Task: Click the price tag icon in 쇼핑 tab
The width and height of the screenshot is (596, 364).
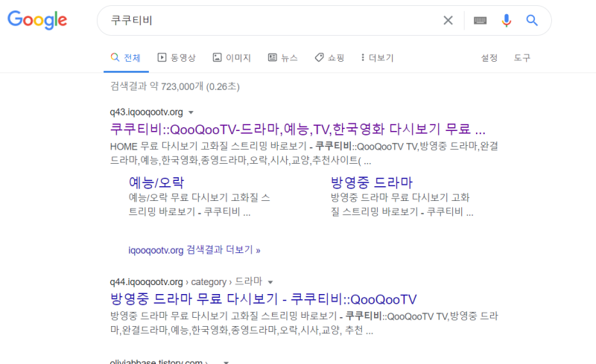Action: tap(320, 57)
